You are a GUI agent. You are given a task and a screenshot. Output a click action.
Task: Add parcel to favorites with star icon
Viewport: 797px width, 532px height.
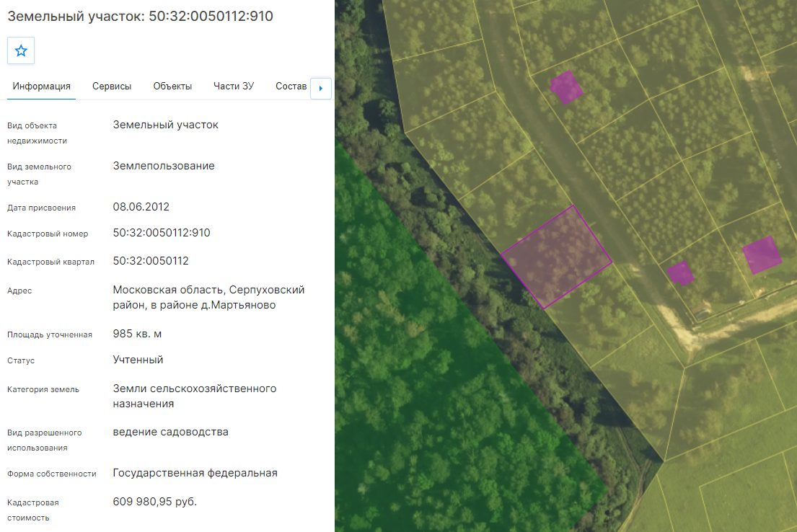pos(21,50)
